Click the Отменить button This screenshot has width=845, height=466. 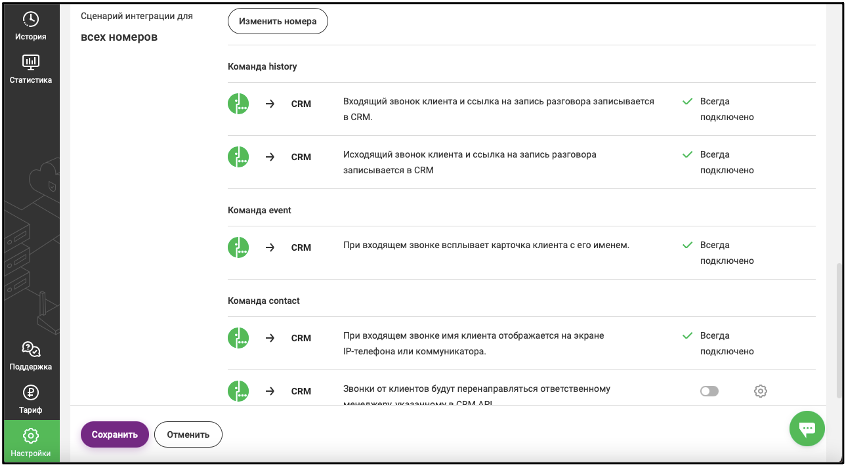click(x=188, y=434)
